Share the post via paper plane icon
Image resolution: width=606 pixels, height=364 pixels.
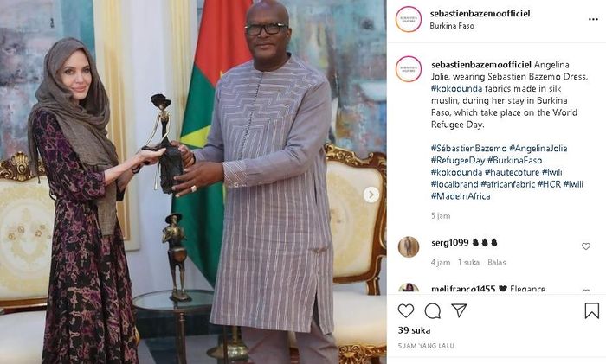[459, 310]
